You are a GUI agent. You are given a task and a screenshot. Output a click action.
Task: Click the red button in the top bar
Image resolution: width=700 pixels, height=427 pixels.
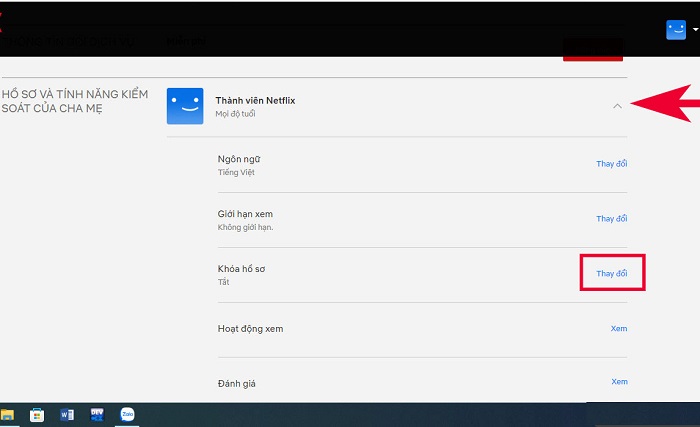click(x=592, y=50)
